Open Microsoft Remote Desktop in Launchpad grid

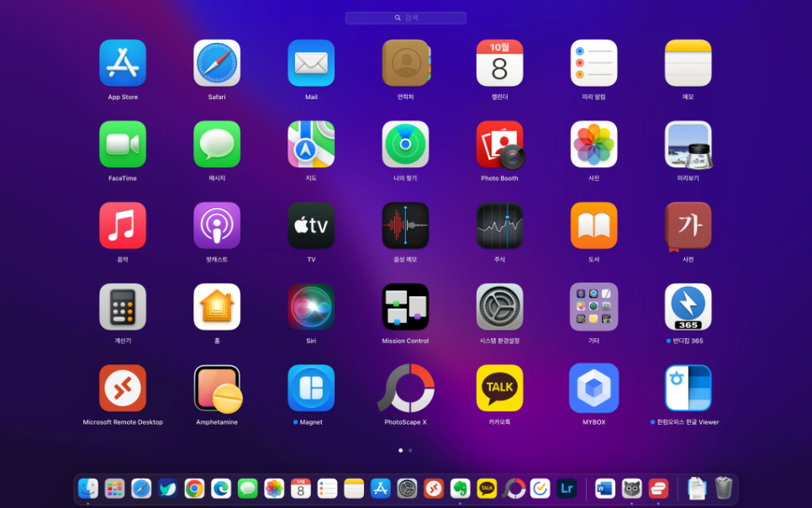(x=123, y=389)
